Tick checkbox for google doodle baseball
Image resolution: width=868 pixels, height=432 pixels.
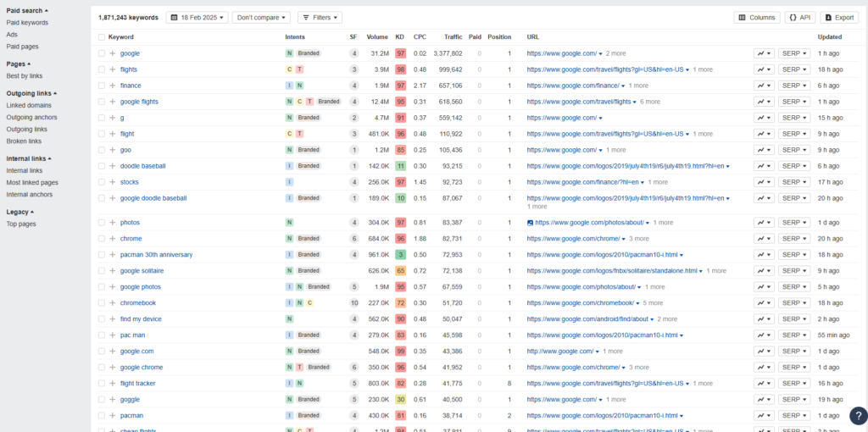[x=102, y=198]
